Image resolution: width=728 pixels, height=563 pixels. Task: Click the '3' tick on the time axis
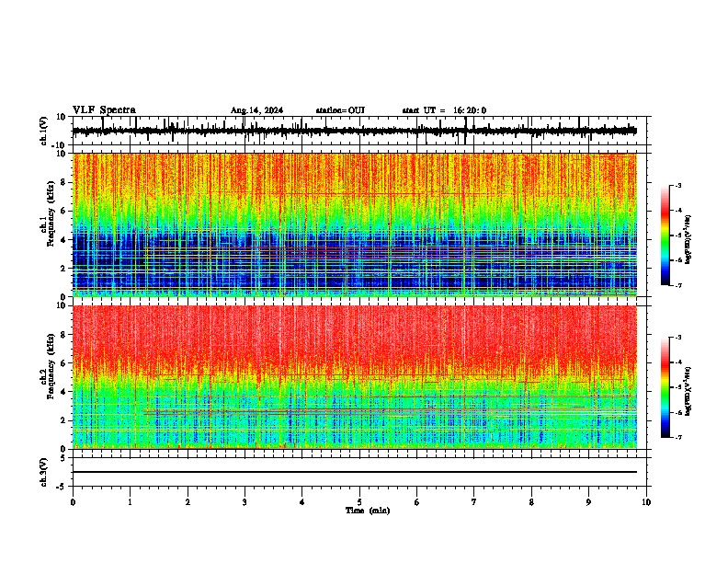[245, 502]
